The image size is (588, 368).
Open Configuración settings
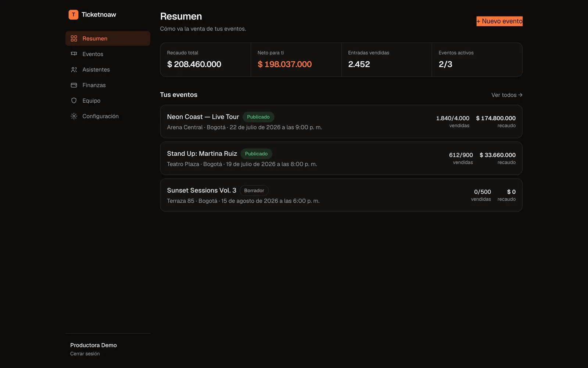[108, 116]
